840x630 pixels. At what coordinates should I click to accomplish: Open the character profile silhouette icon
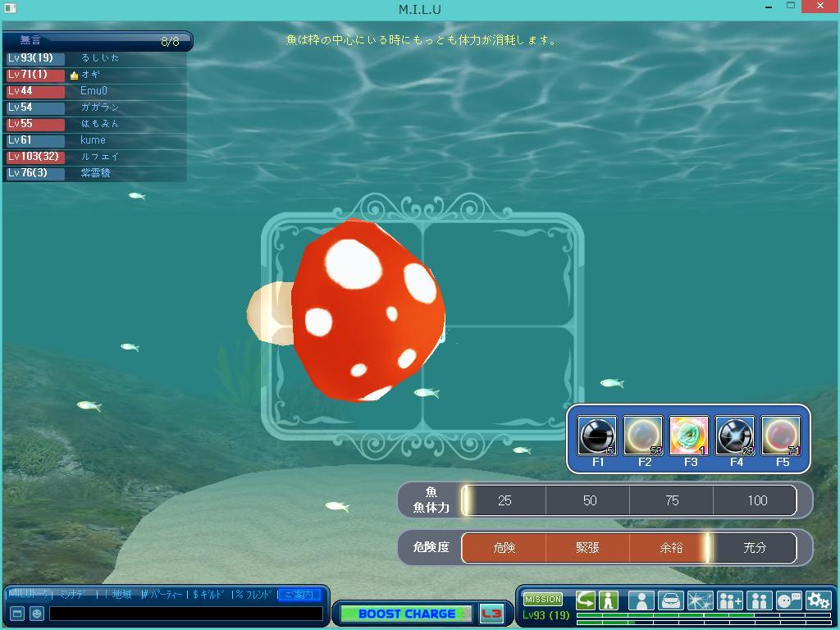tap(641, 600)
